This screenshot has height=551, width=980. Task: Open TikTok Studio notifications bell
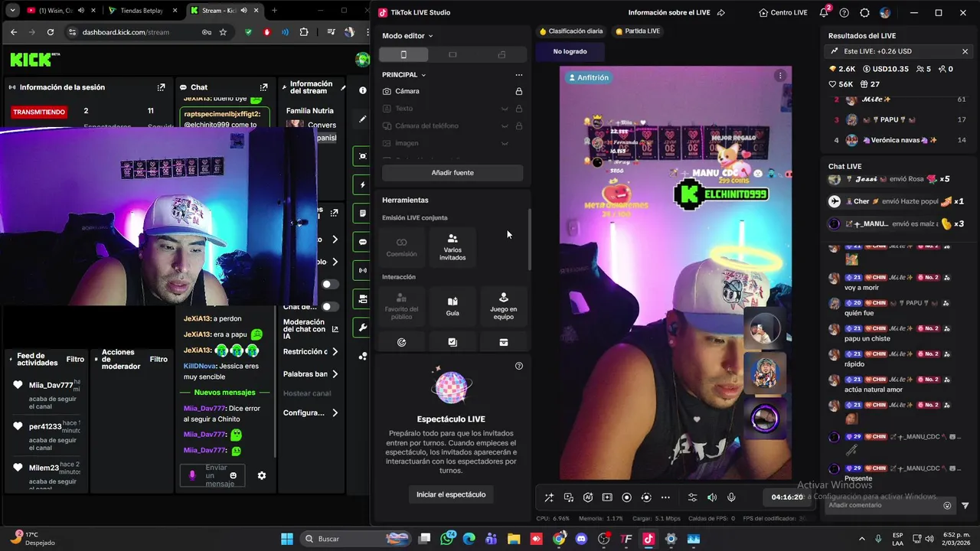(x=825, y=13)
